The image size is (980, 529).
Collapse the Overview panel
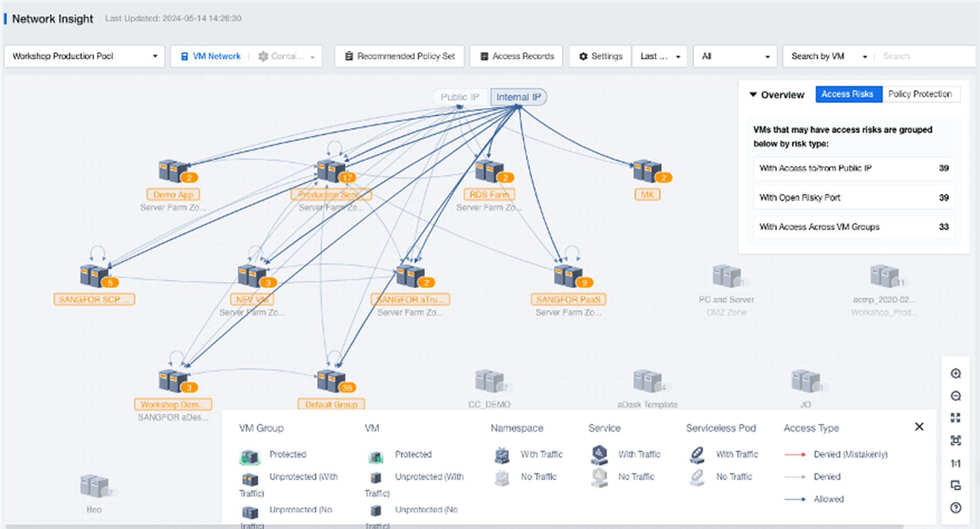pyautogui.click(x=753, y=95)
